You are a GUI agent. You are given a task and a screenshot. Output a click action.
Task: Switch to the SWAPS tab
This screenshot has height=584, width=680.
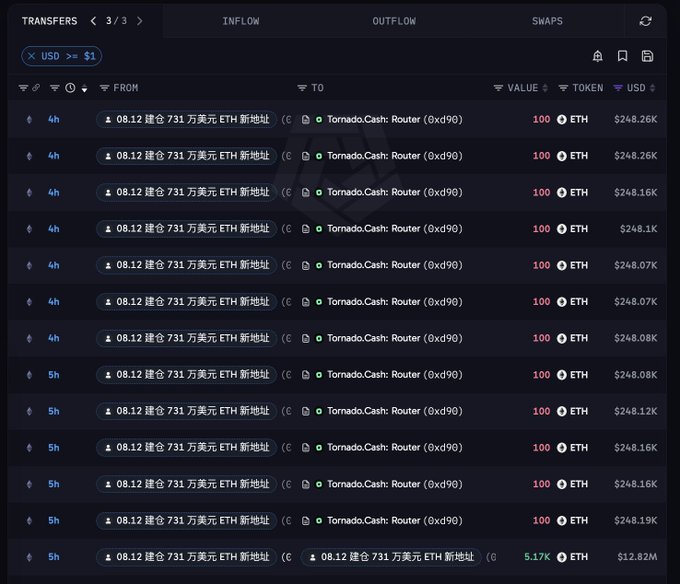click(x=547, y=21)
